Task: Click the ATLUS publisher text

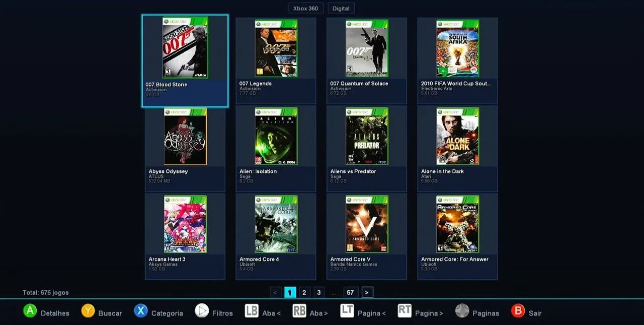Action: [x=156, y=176]
